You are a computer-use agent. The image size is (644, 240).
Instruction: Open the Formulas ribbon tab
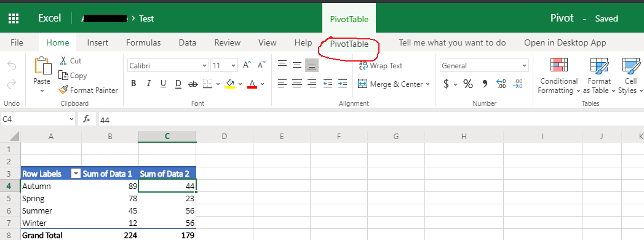(x=143, y=42)
